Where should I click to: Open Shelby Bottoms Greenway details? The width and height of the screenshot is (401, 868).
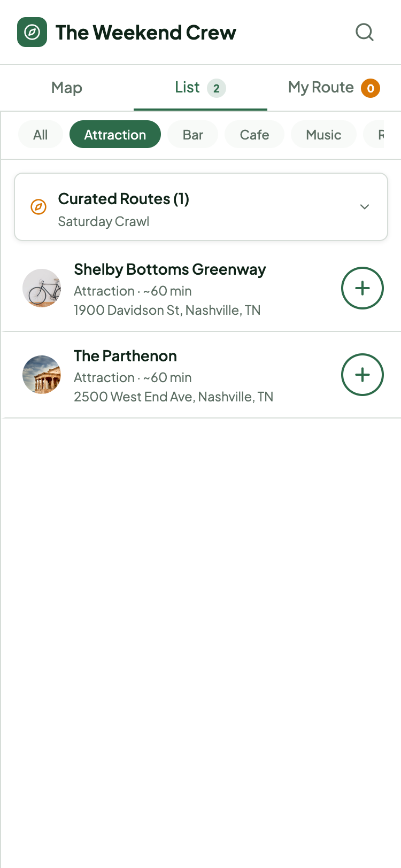click(x=170, y=269)
